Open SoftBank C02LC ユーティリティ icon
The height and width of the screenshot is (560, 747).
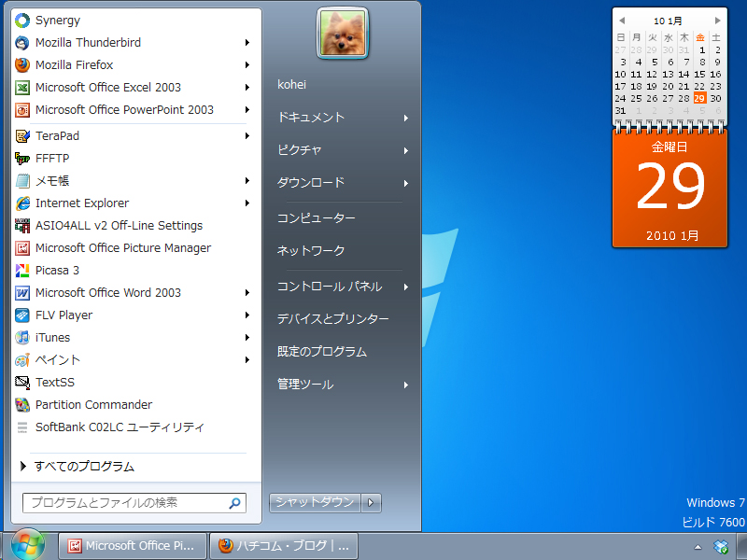(x=22, y=427)
